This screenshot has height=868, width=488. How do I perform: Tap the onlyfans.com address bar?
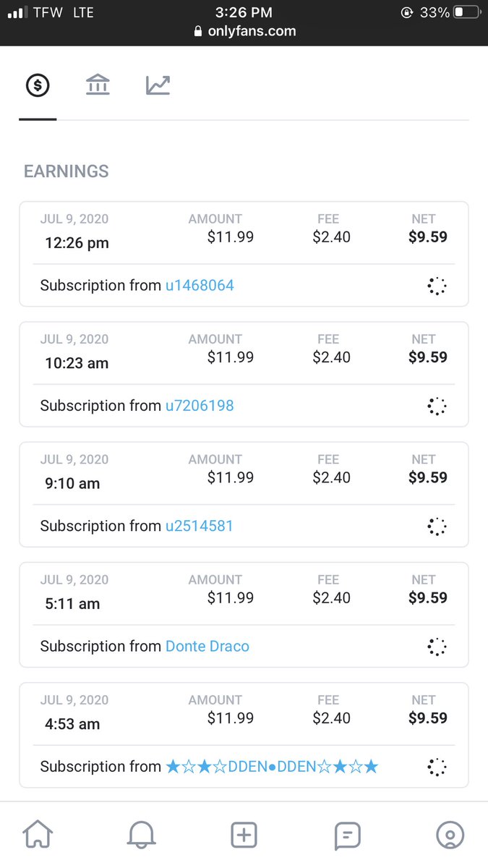(244, 31)
